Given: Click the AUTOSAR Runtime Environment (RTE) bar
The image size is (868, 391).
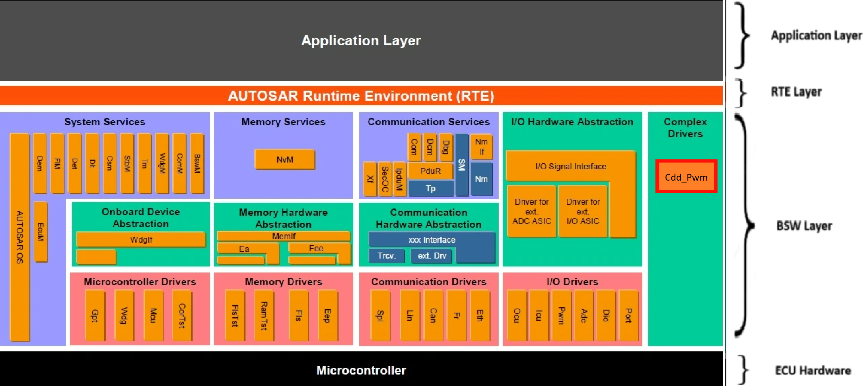Looking at the screenshot, I should click(x=361, y=96).
